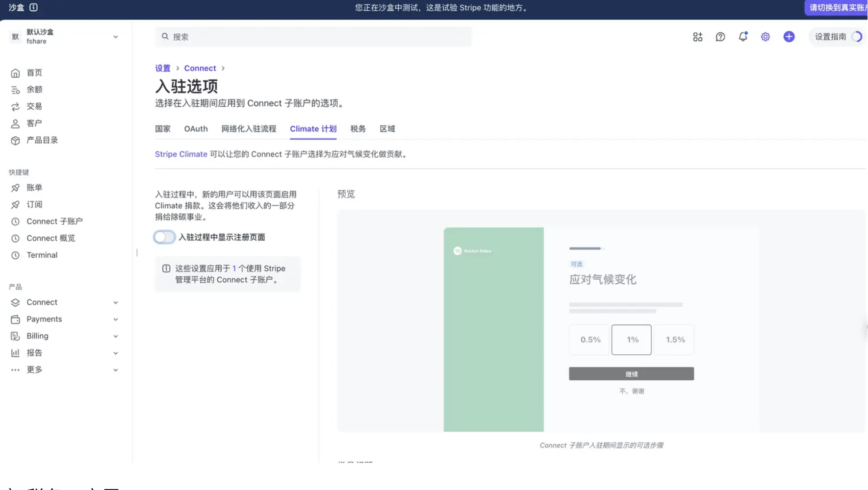Click the 继续 button in preview
The image size is (868, 490).
tap(632, 374)
